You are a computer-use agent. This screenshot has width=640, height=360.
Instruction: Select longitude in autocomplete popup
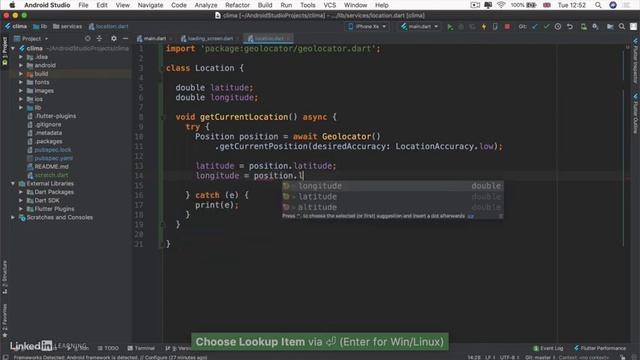point(392,186)
